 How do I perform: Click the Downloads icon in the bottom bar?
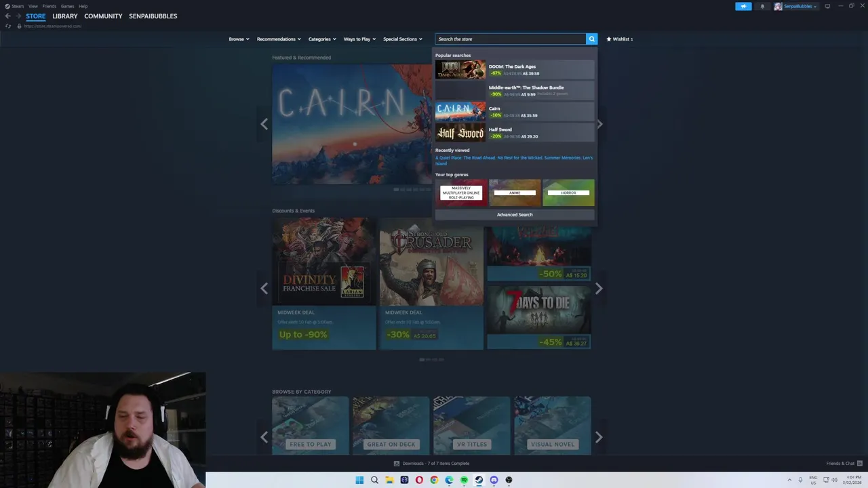(x=397, y=464)
